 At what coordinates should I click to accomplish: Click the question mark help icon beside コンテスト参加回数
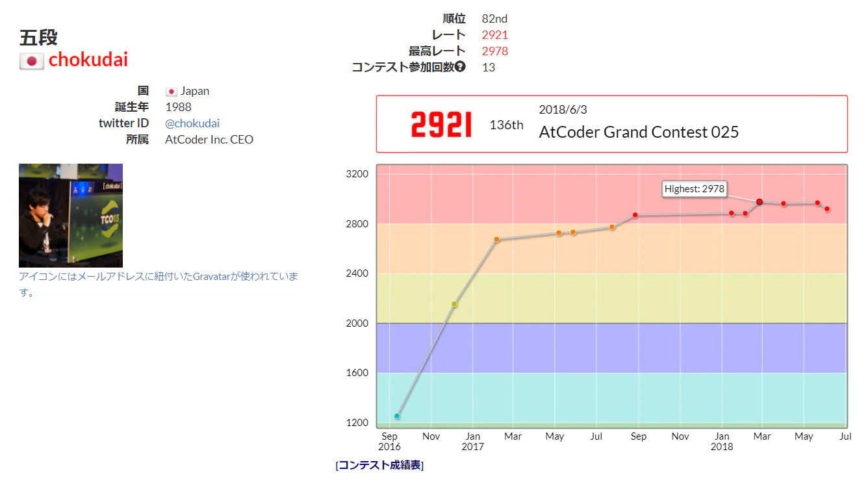pos(460,66)
